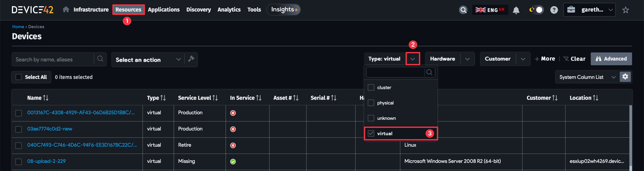This screenshot has width=644, height=171.
Task: Sort by Service Level column arrows
Action: click(215, 98)
